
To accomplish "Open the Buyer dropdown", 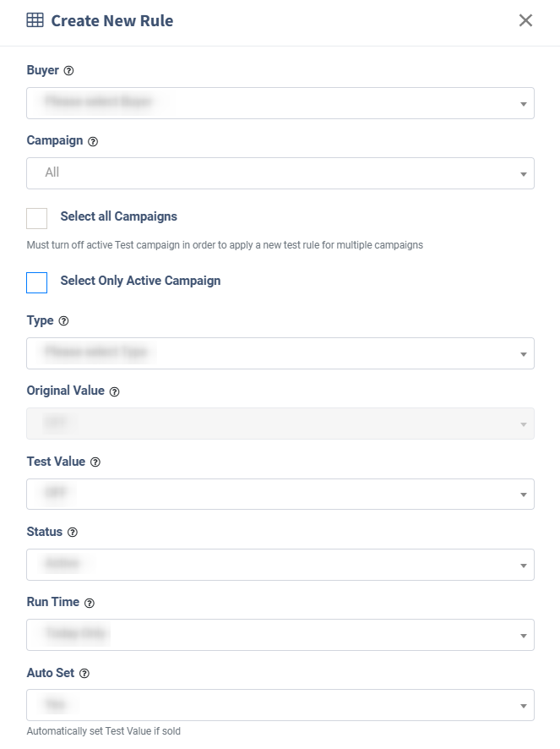I will [x=280, y=103].
